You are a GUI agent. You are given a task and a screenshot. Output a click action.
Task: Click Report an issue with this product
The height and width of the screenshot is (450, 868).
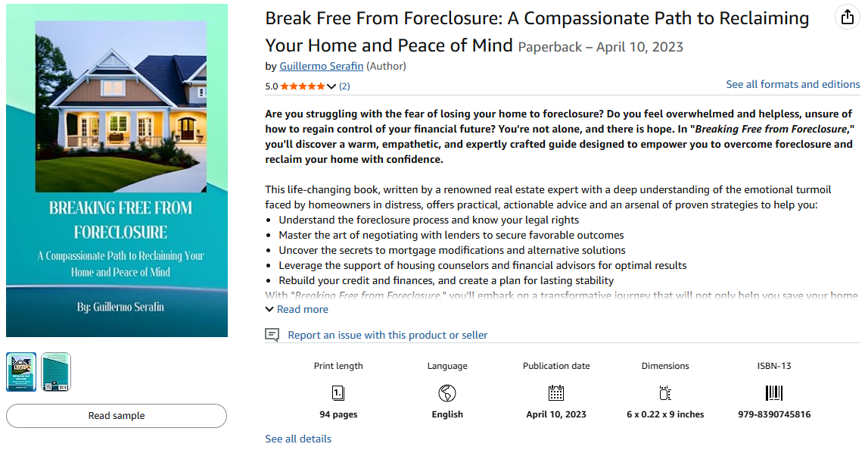[x=387, y=335]
